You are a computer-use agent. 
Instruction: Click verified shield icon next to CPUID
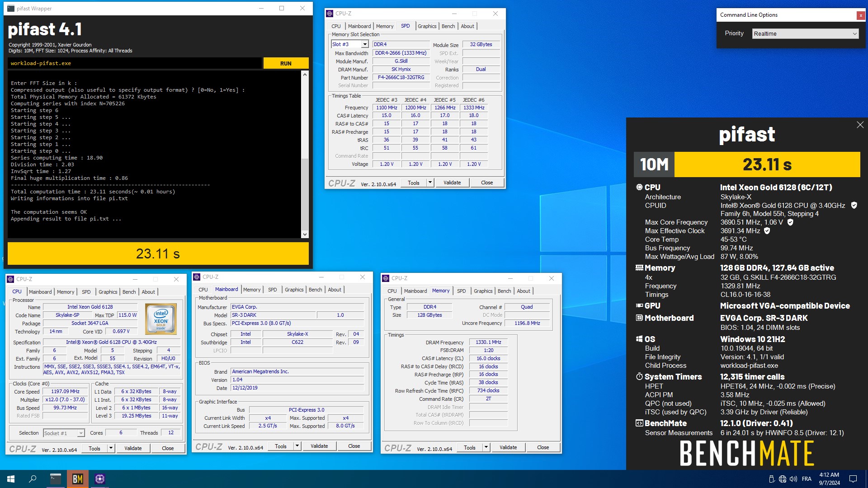pos(854,206)
